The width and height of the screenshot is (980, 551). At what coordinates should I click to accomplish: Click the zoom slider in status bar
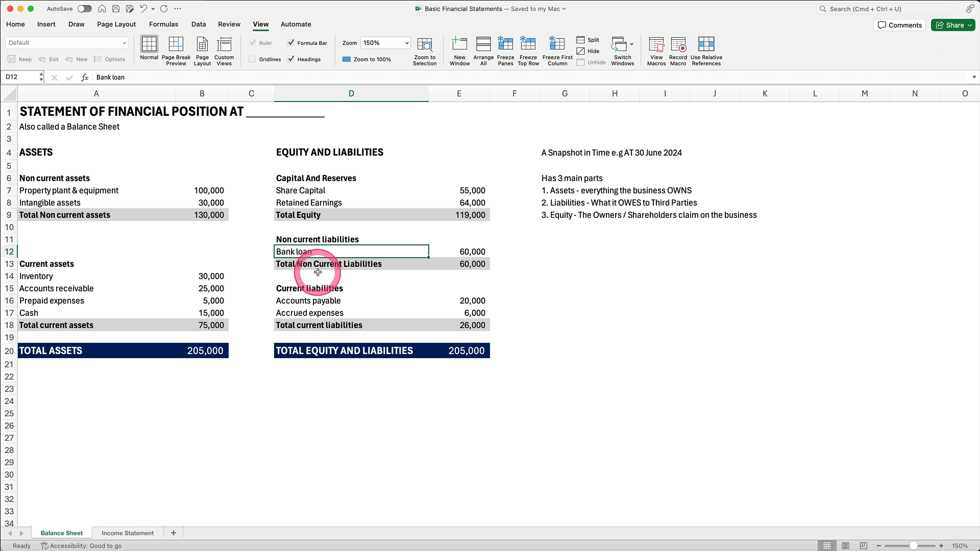point(913,545)
